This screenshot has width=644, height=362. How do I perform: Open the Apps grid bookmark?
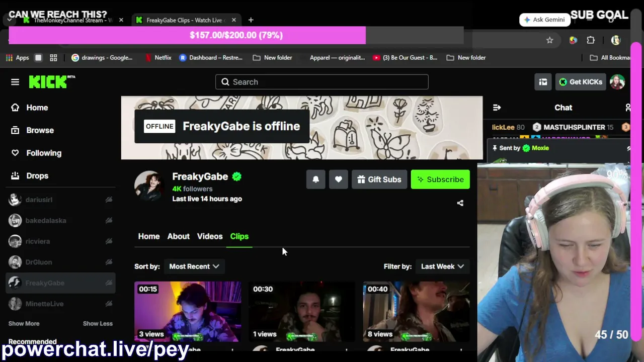[17, 58]
